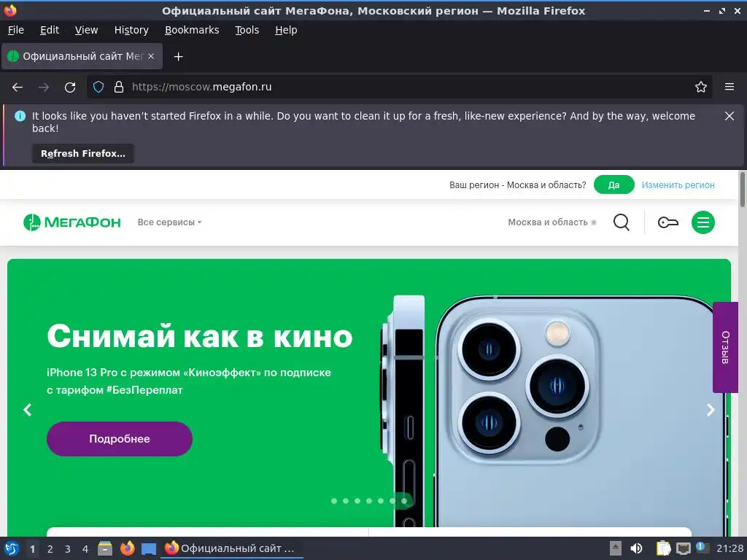Click the page vertical scrollbar thumb

coord(742,190)
